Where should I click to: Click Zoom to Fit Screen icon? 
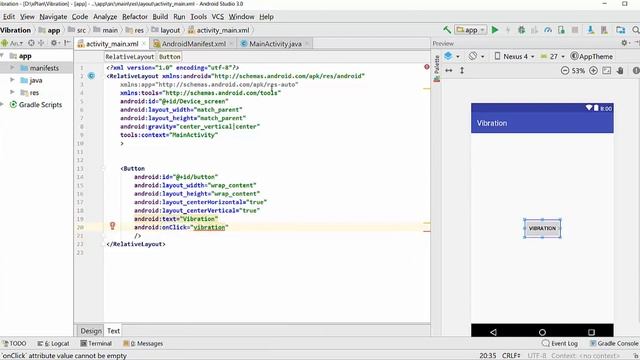(607, 71)
